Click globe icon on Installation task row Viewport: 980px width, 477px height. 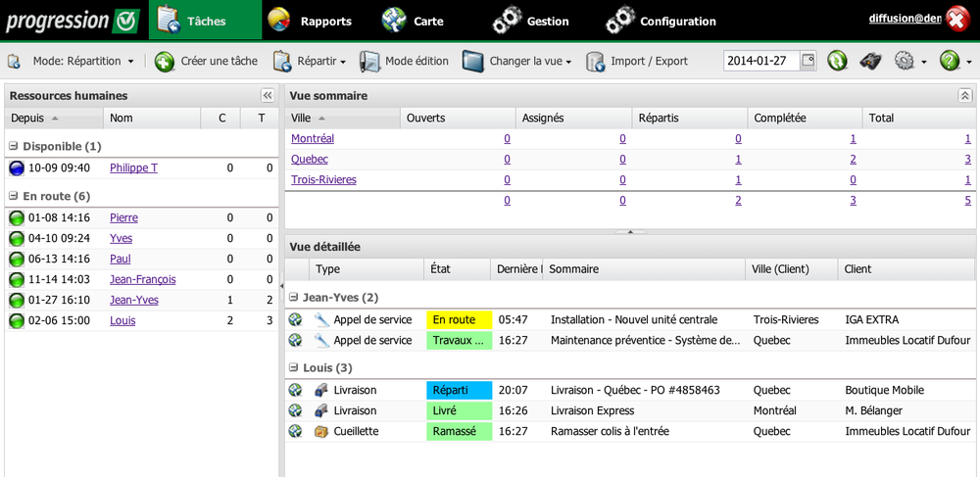point(295,319)
